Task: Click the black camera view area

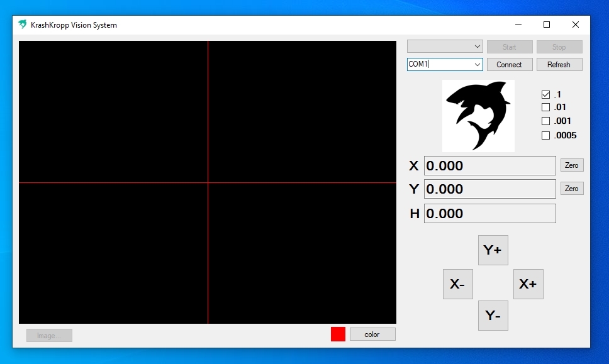Action: 208,182
